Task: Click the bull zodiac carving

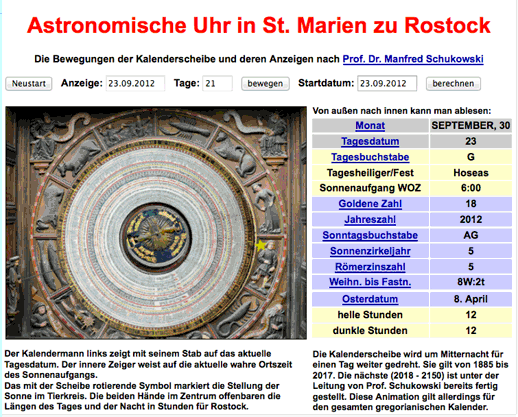Action: tap(79, 158)
